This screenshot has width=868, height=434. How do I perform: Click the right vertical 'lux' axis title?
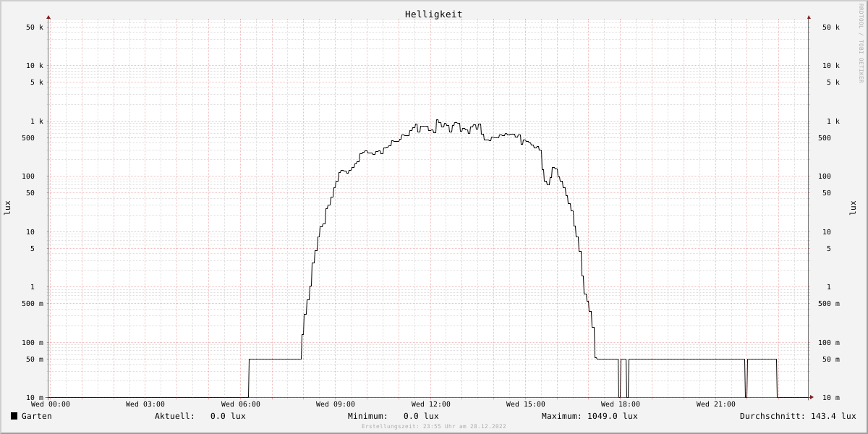point(853,208)
